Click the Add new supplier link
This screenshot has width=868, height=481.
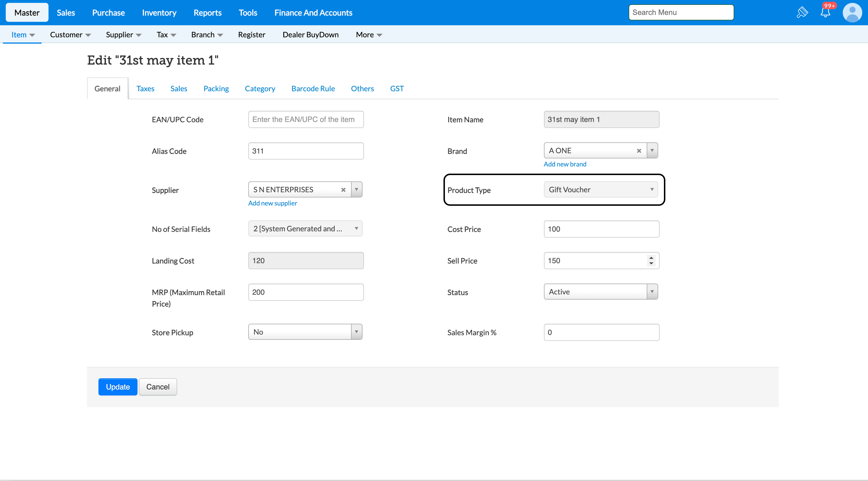(x=272, y=203)
